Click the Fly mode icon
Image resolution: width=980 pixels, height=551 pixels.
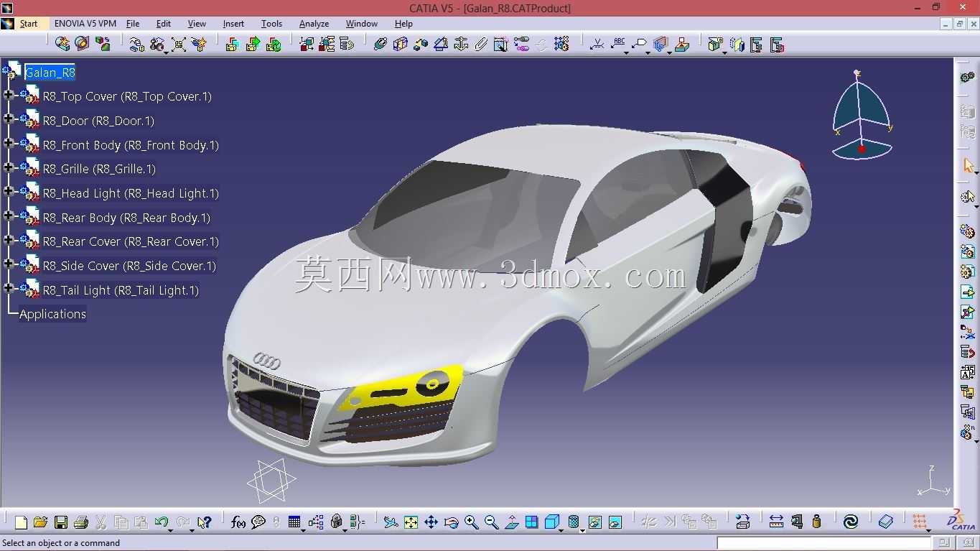pos(391,522)
